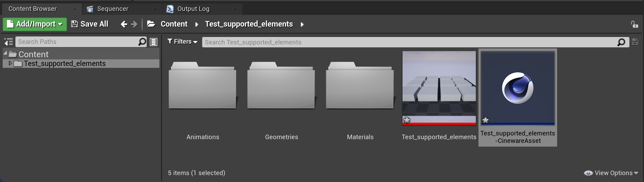The image size is (644, 182).
Task: Click the Animations folder label
Action: [203, 137]
